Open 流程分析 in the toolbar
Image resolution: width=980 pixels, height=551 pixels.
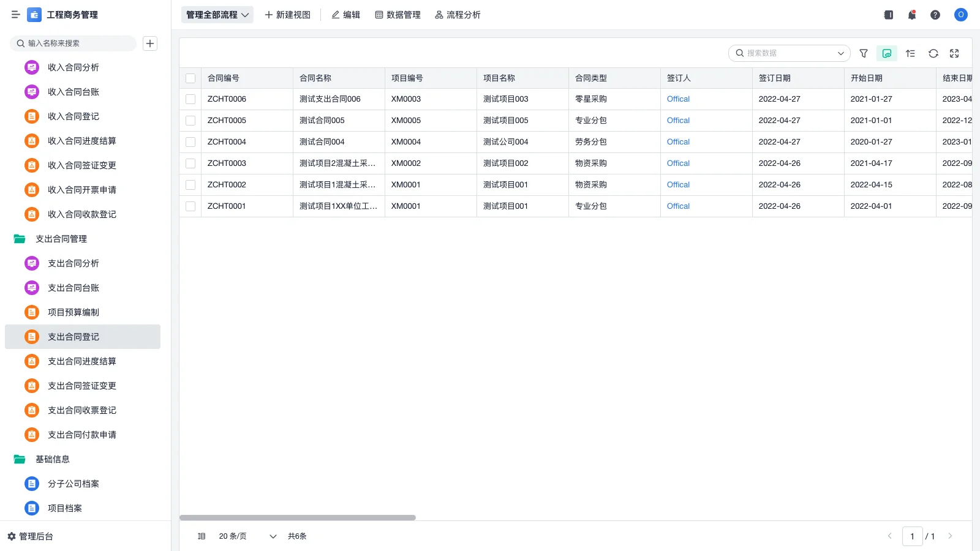point(458,15)
